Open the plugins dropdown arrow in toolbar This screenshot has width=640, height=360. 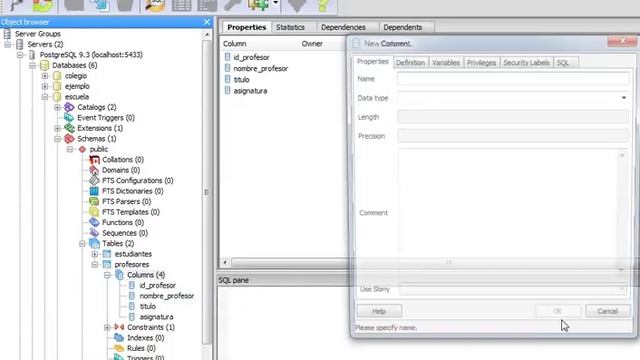[x=276, y=3]
